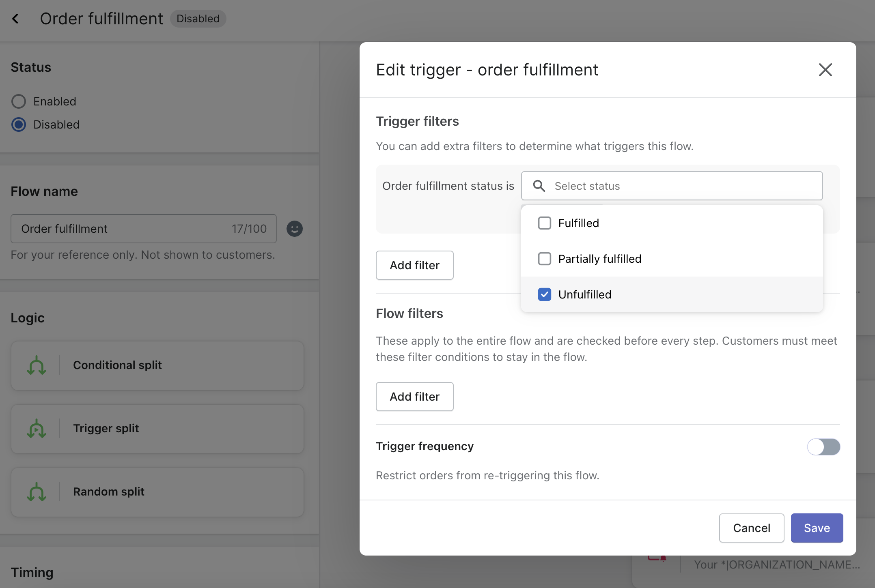
Task: Select the Enabled status radio button
Action: (19, 101)
